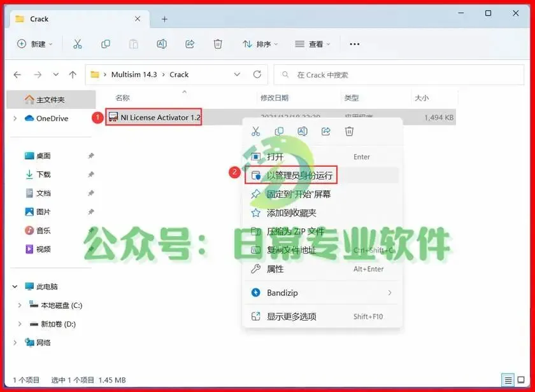The height and width of the screenshot is (392, 535).
Task: Click the Copy icon in the toolbar
Action: [106, 44]
